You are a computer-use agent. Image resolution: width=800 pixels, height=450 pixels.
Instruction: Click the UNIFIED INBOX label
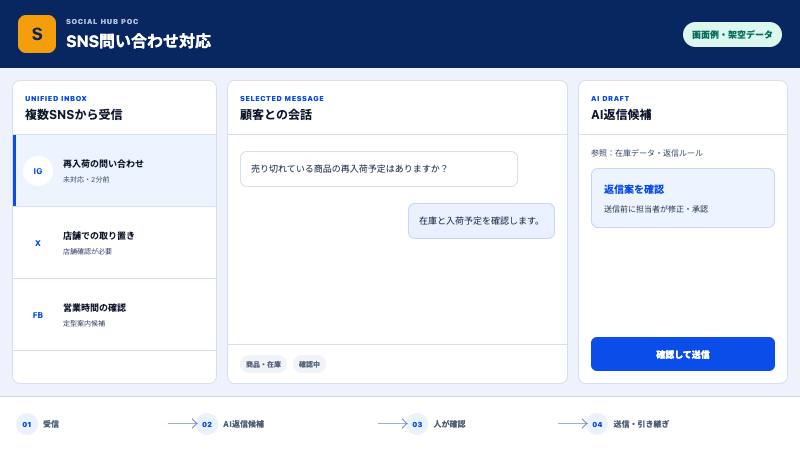click(56, 98)
